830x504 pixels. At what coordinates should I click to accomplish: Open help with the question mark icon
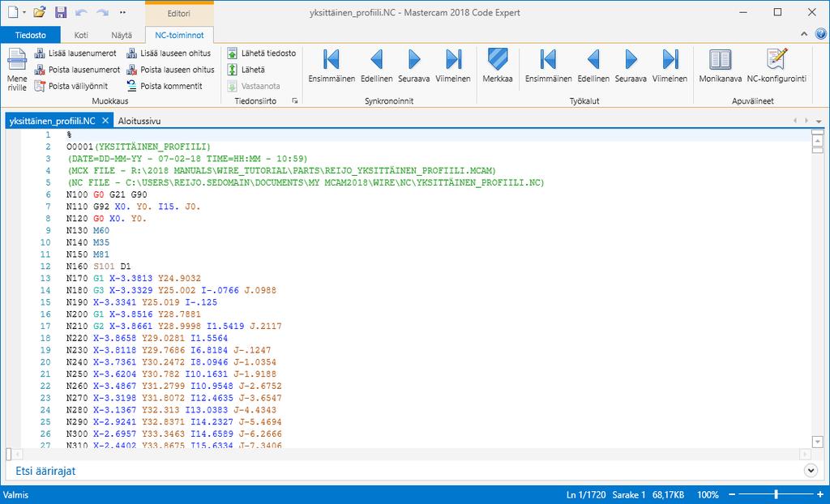[820, 34]
